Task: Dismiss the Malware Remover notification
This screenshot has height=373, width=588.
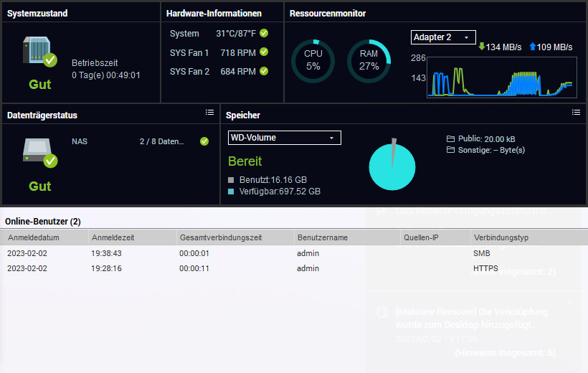Action: [569, 303]
